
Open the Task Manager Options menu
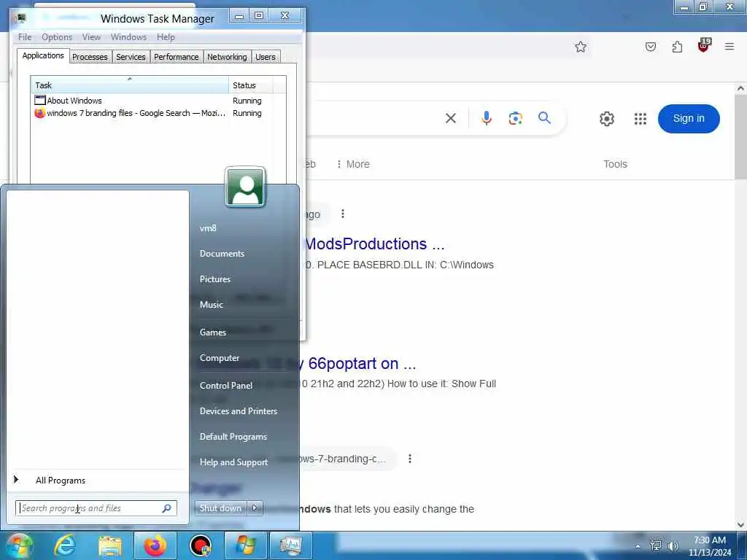(57, 37)
